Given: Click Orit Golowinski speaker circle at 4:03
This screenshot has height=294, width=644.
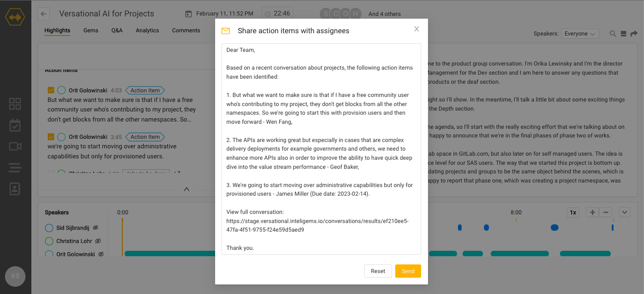Looking at the screenshot, I should (61, 91).
